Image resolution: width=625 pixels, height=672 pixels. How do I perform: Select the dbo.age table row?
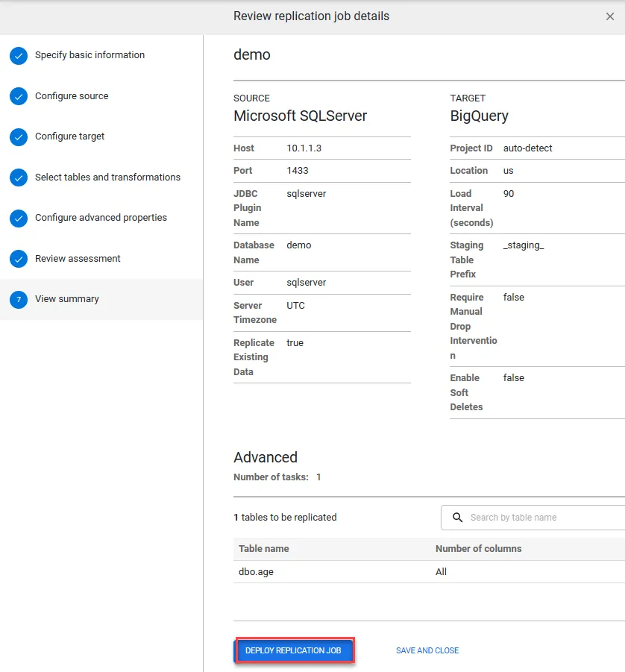[x=429, y=572]
